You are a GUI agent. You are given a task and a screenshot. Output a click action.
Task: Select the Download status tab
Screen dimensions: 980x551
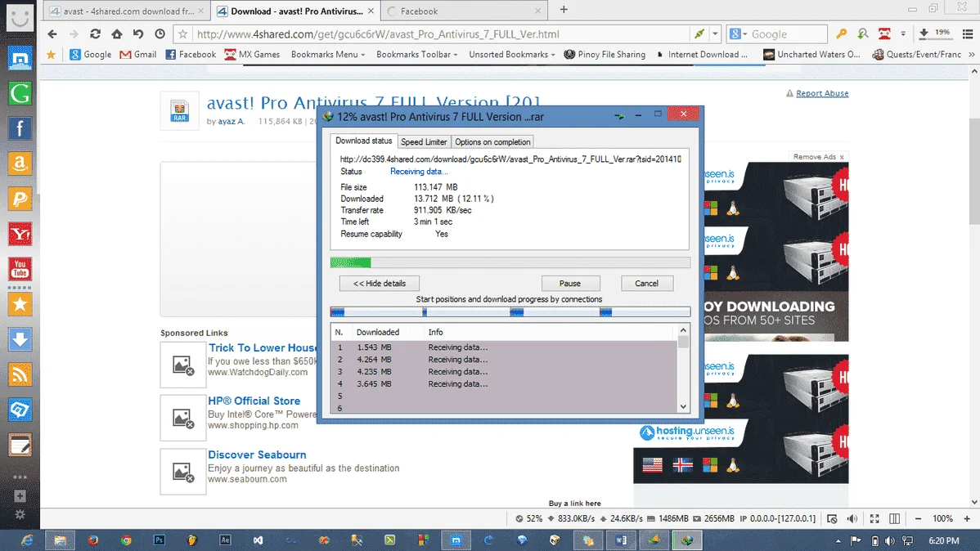(364, 141)
